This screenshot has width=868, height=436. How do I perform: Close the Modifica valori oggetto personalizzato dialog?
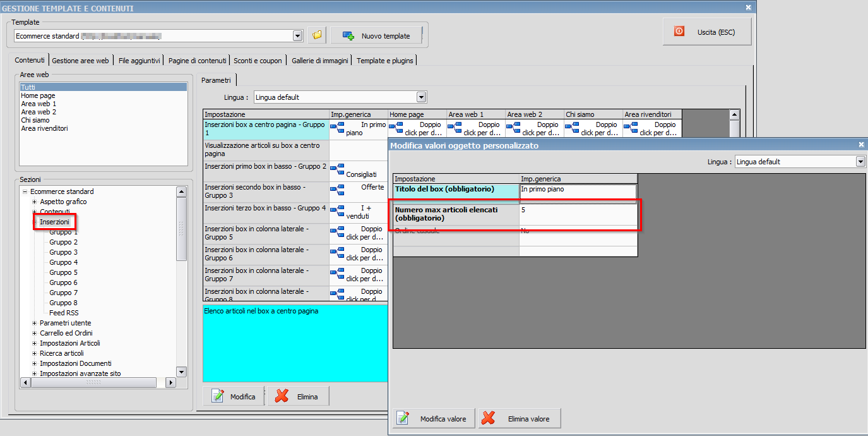click(861, 145)
